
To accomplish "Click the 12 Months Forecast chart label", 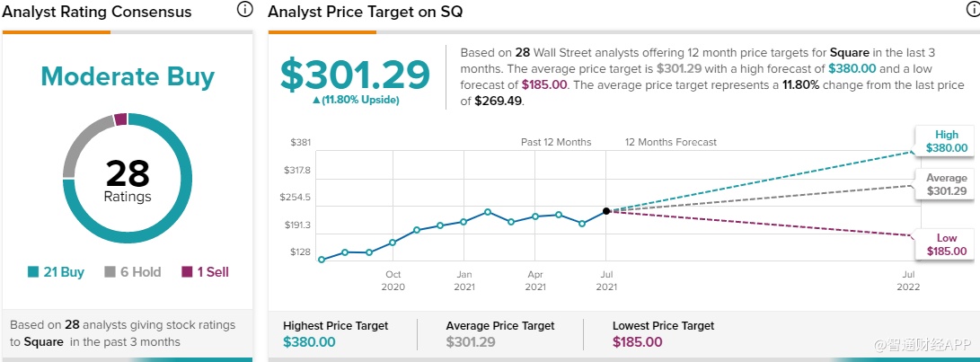I will pos(671,142).
